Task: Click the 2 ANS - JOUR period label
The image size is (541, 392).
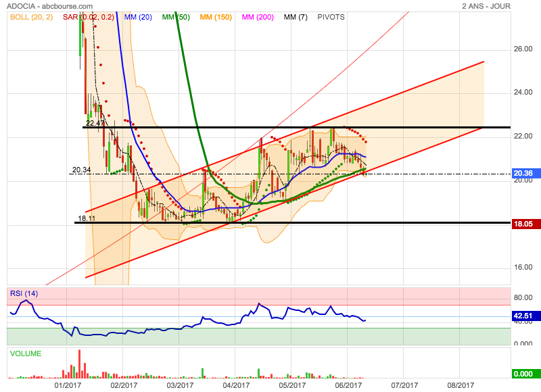Action: [486, 6]
